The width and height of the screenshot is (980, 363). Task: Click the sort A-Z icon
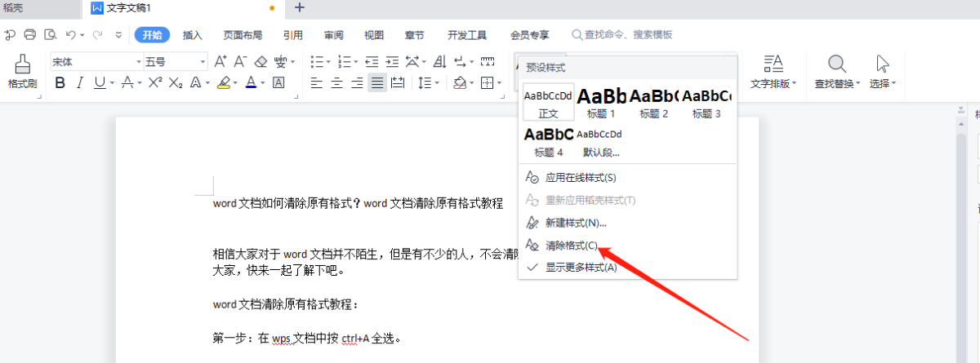pos(440,61)
